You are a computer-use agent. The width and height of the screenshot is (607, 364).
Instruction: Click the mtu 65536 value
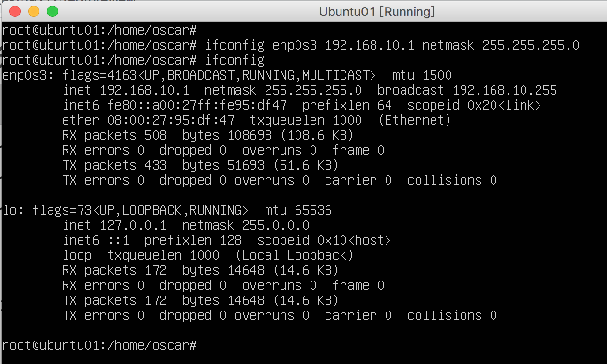click(313, 211)
